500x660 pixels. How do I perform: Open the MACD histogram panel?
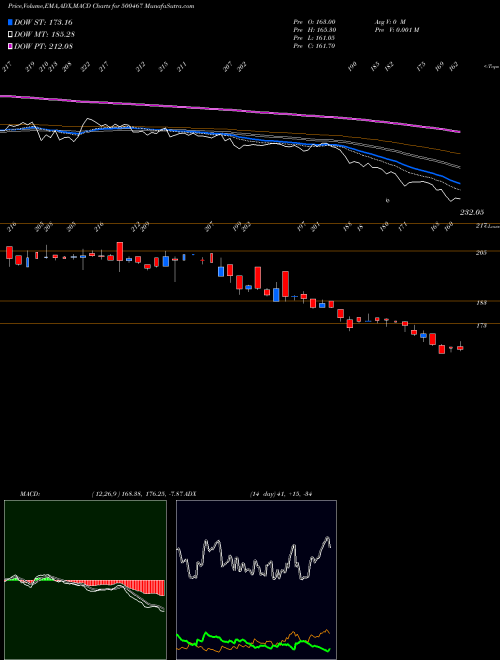click(x=85, y=580)
